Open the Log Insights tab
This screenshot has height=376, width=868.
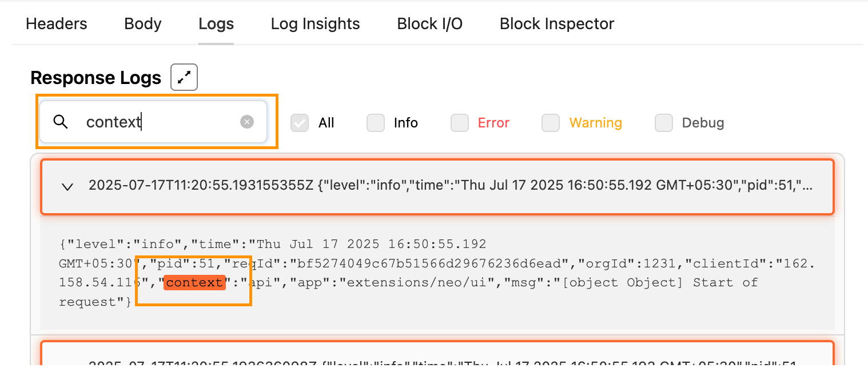pos(316,24)
